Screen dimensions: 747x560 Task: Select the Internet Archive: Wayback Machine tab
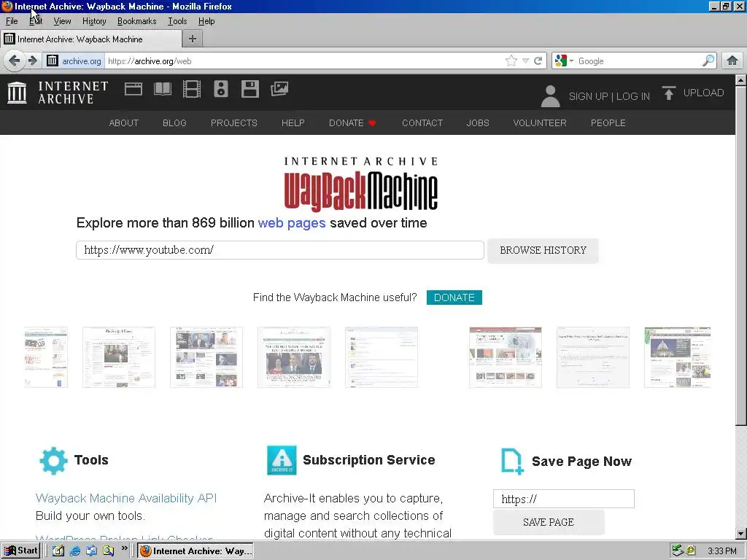(x=91, y=39)
